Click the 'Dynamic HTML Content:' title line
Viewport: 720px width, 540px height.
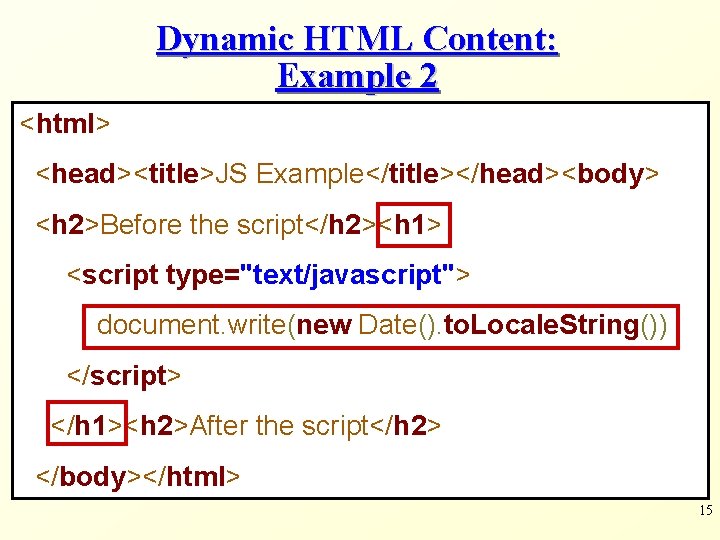[357, 40]
